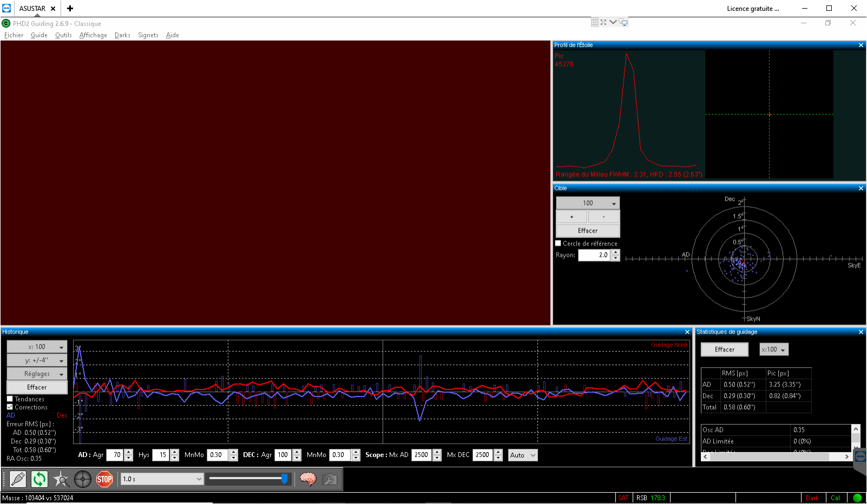Increase Mx DEC with its up arrow
The image size is (867, 504).
(498, 452)
